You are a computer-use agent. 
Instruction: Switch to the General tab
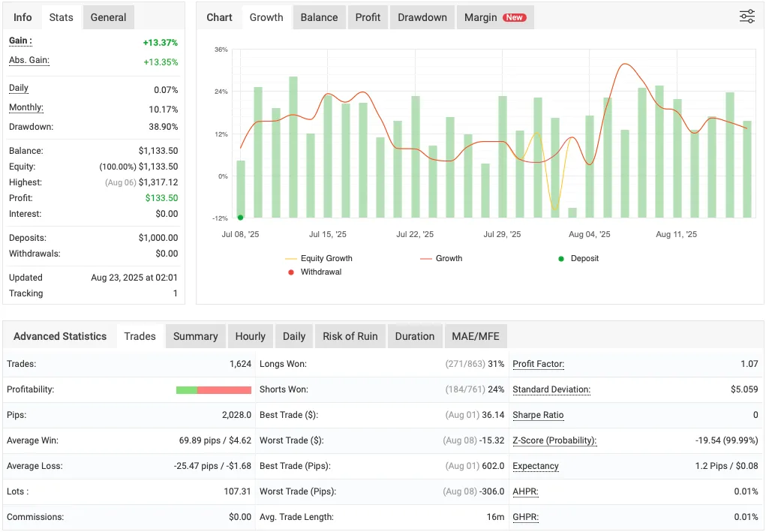click(108, 17)
